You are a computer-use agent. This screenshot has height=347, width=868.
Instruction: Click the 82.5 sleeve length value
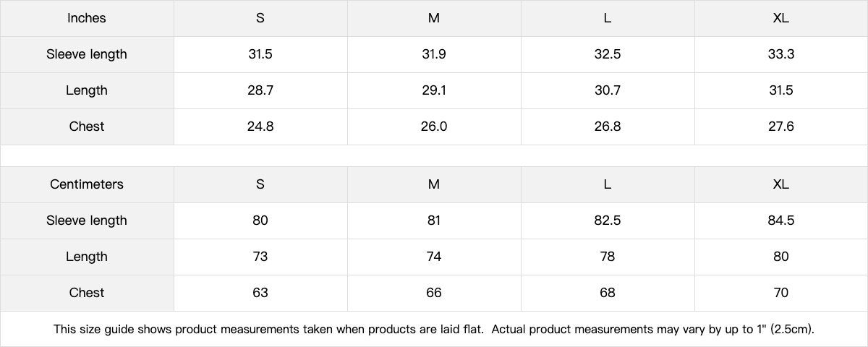click(x=608, y=220)
